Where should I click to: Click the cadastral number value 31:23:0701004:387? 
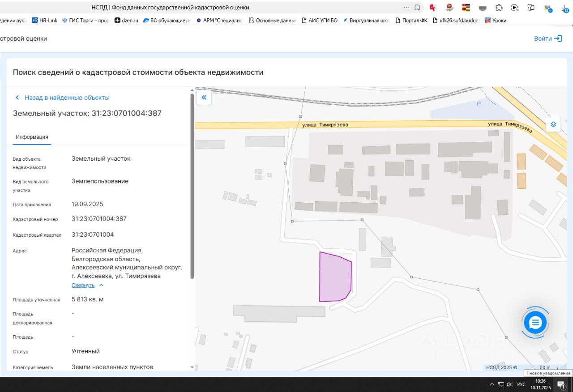[99, 219]
